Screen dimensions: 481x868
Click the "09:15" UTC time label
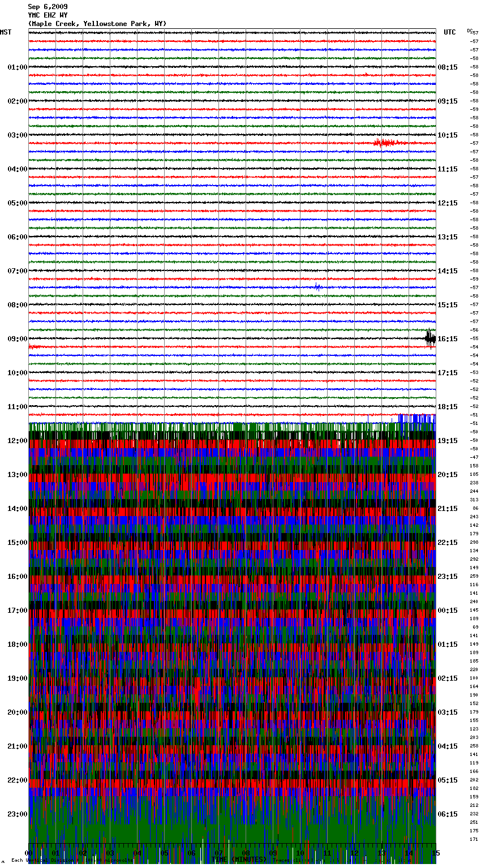448,101
